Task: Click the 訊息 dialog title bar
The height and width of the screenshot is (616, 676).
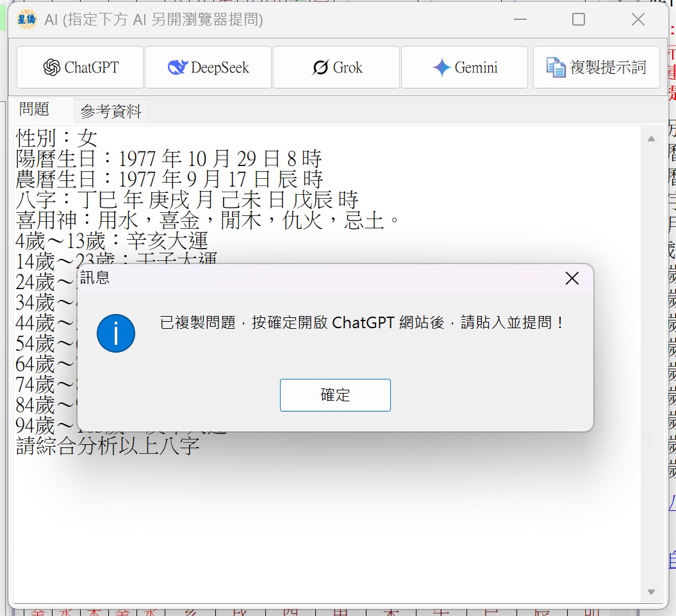Action: pyautogui.click(x=320, y=278)
